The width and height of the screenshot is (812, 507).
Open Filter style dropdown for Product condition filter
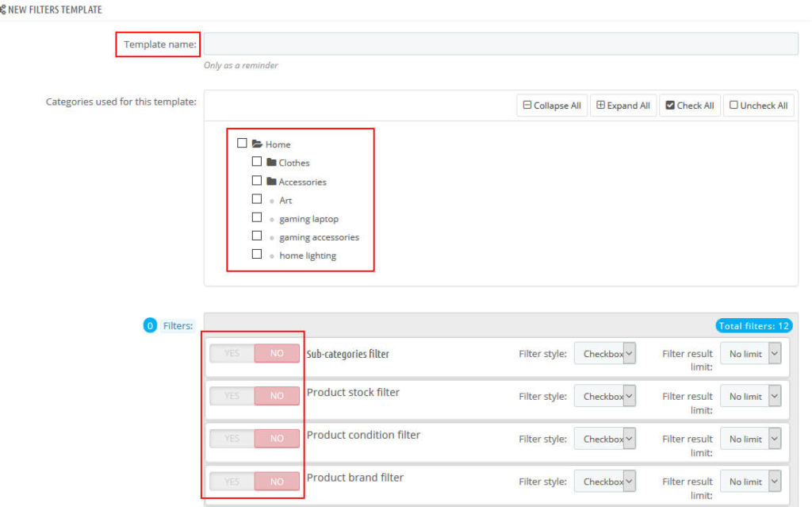(x=605, y=439)
